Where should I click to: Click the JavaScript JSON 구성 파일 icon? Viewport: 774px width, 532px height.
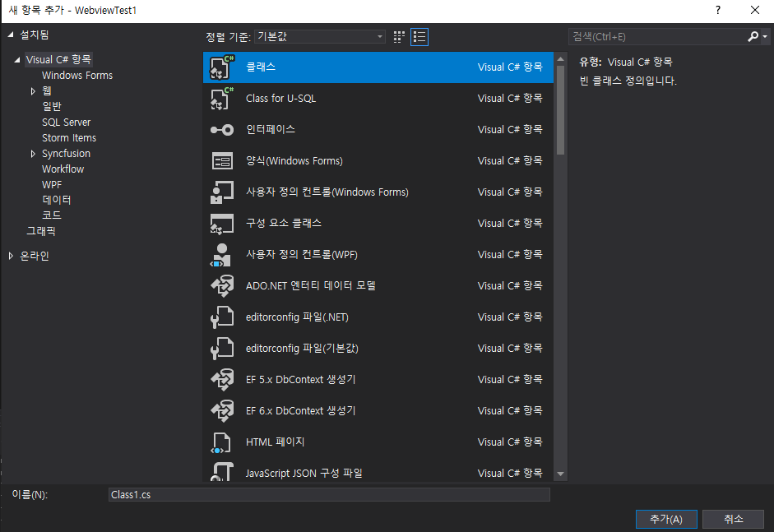(x=221, y=472)
